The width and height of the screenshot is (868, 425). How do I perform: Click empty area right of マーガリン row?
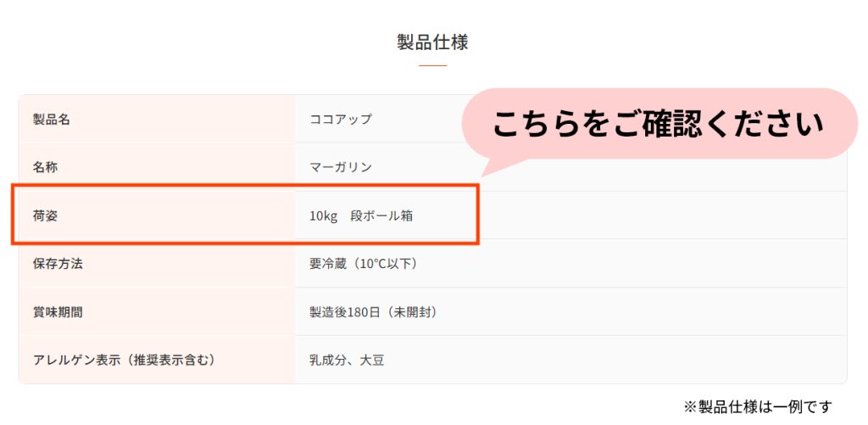click(665, 175)
